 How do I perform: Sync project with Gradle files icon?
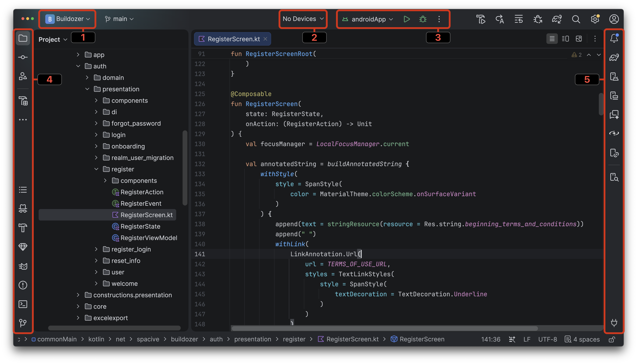557,19
